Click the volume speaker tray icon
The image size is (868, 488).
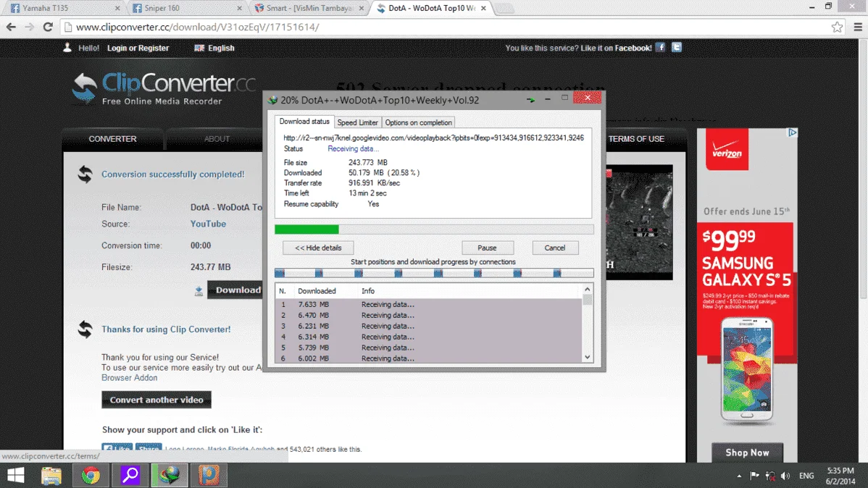coord(785,476)
